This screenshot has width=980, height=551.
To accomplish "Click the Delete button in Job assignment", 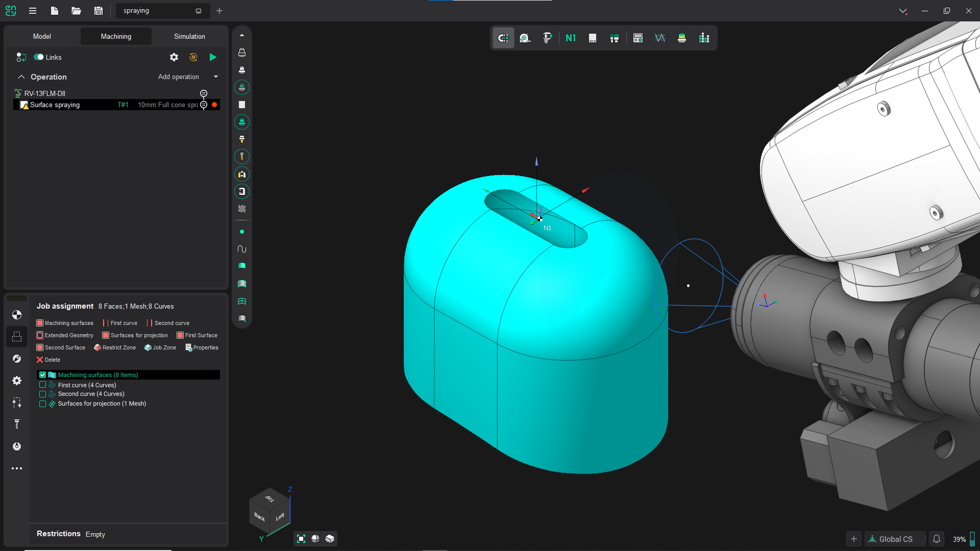I will (48, 360).
